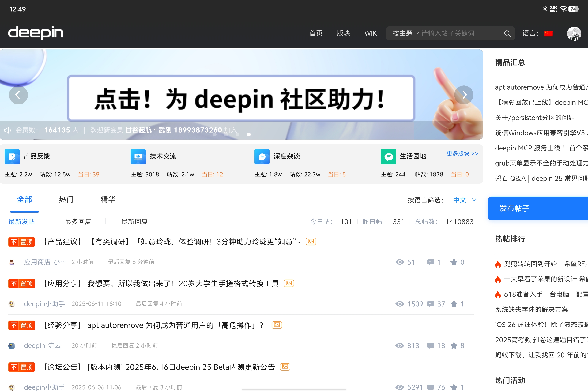This screenshot has width=588, height=392.
Task: Click image icon beside Beta内测更新公告 post
Action: coord(285,367)
